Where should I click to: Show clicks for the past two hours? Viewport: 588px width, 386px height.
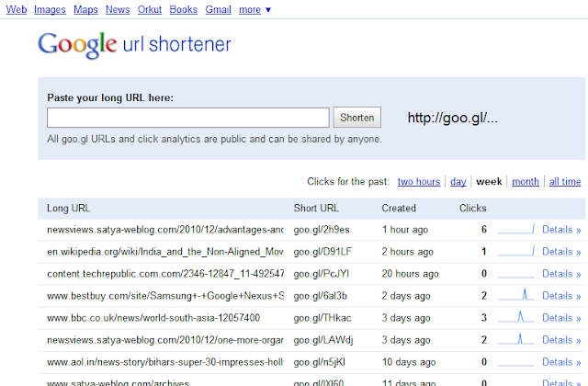[x=419, y=182]
